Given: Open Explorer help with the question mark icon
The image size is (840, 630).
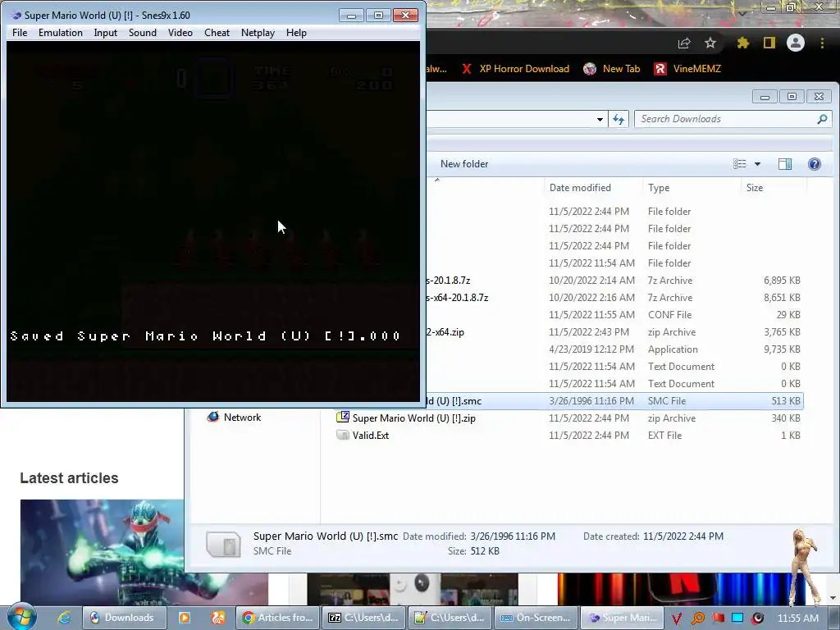Looking at the screenshot, I should (815, 164).
